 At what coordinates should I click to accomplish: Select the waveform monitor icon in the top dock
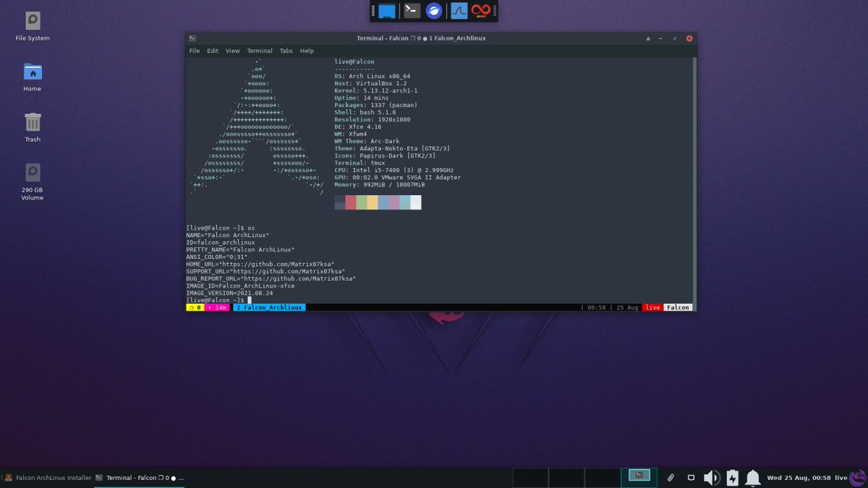(x=458, y=10)
